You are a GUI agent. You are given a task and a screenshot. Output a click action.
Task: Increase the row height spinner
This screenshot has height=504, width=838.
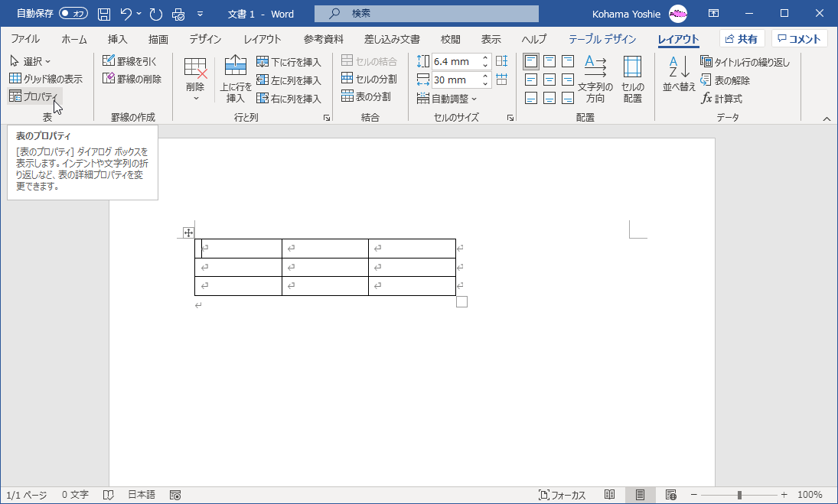[485, 58]
